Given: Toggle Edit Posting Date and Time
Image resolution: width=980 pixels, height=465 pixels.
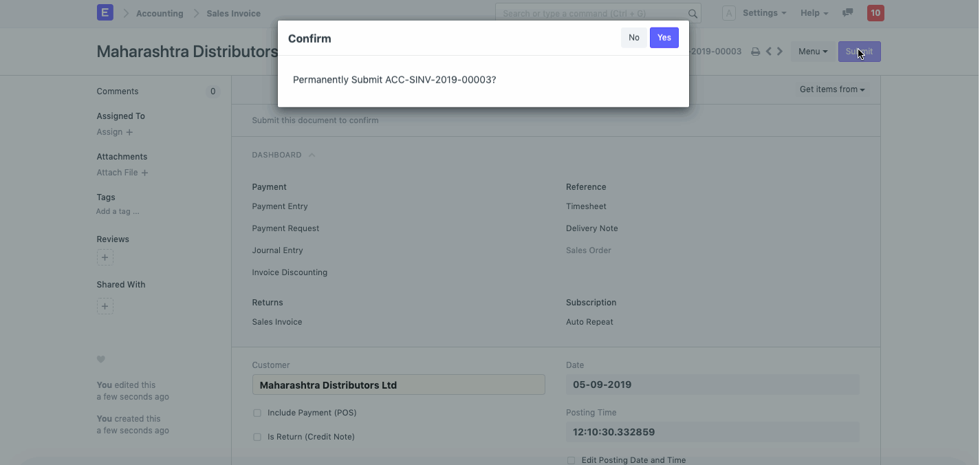Looking at the screenshot, I should pos(571,460).
